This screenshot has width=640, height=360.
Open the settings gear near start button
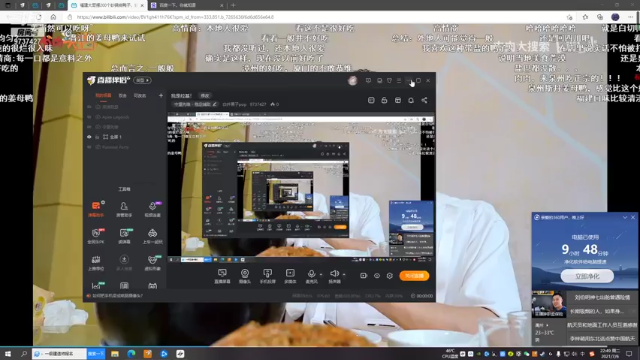(x=390, y=276)
